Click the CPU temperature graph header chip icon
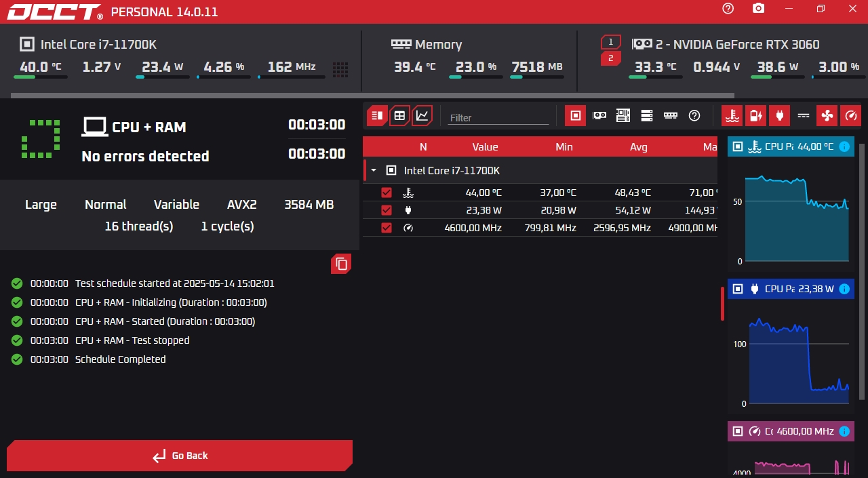Image resolution: width=868 pixels, height=478 pixels. tap(738, 146)
